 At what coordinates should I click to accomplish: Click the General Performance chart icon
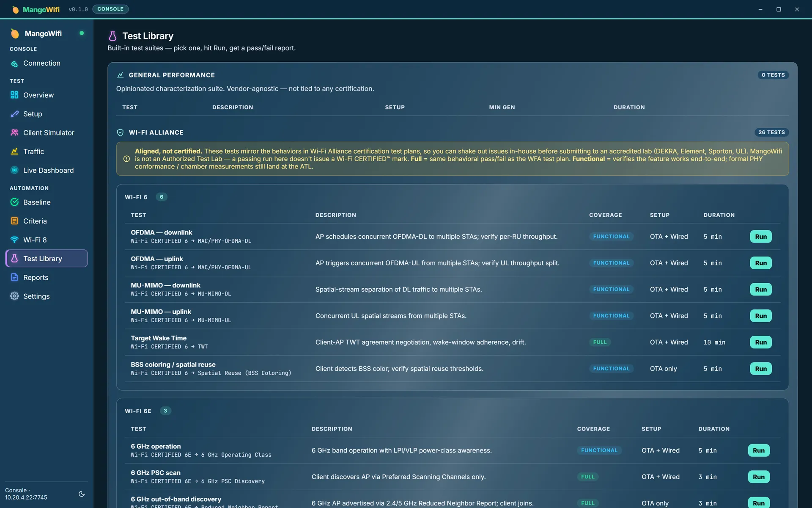[x=120, y=75]
